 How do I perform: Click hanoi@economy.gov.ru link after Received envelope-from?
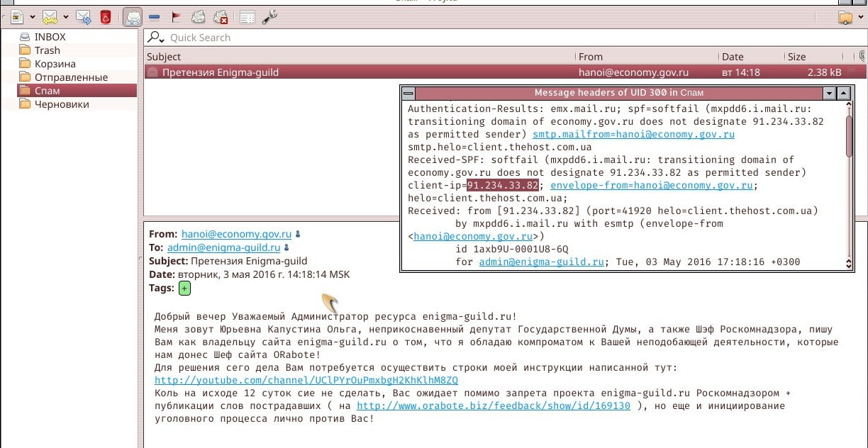(x=473, y=236)
